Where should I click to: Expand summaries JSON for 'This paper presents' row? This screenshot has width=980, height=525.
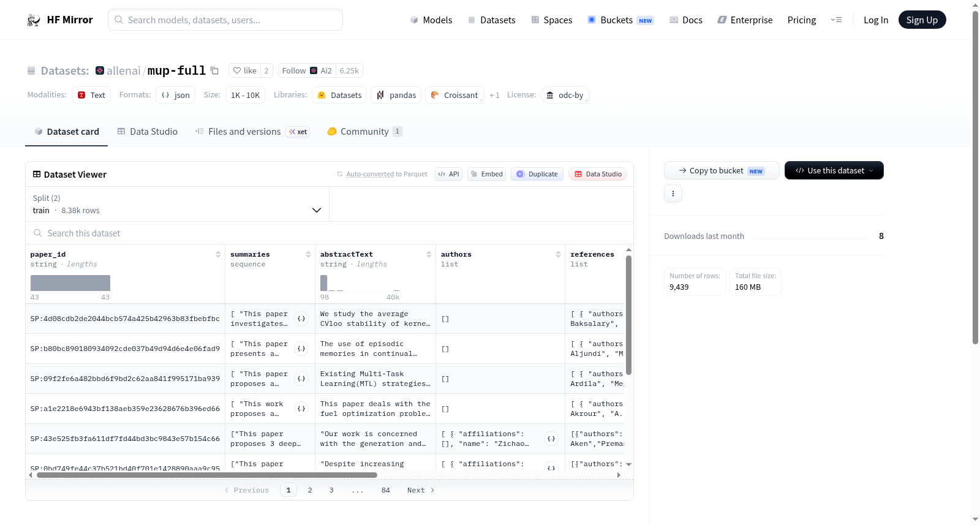pyautogui.click(x=301, y=349)
